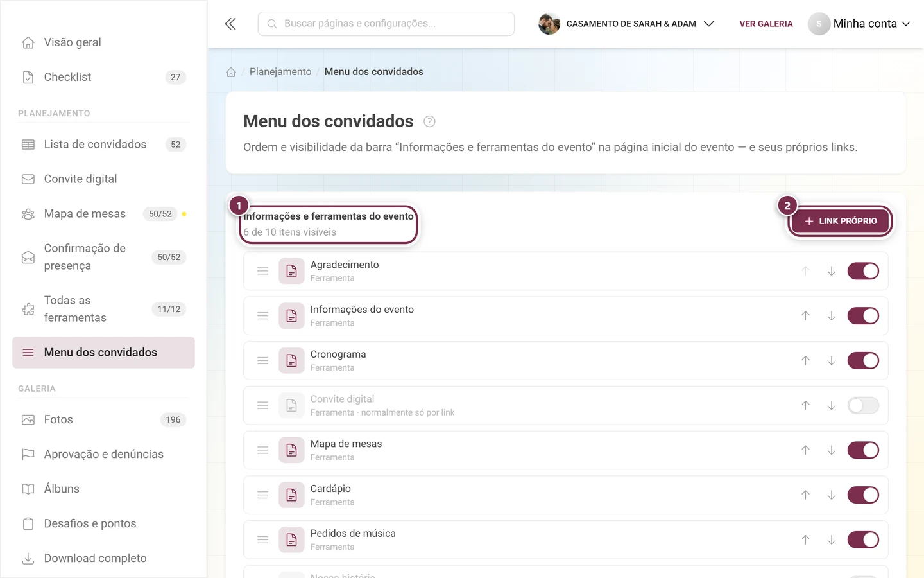Click the search magnifier icon
924x578 pixels.
[x=272, y=24]
